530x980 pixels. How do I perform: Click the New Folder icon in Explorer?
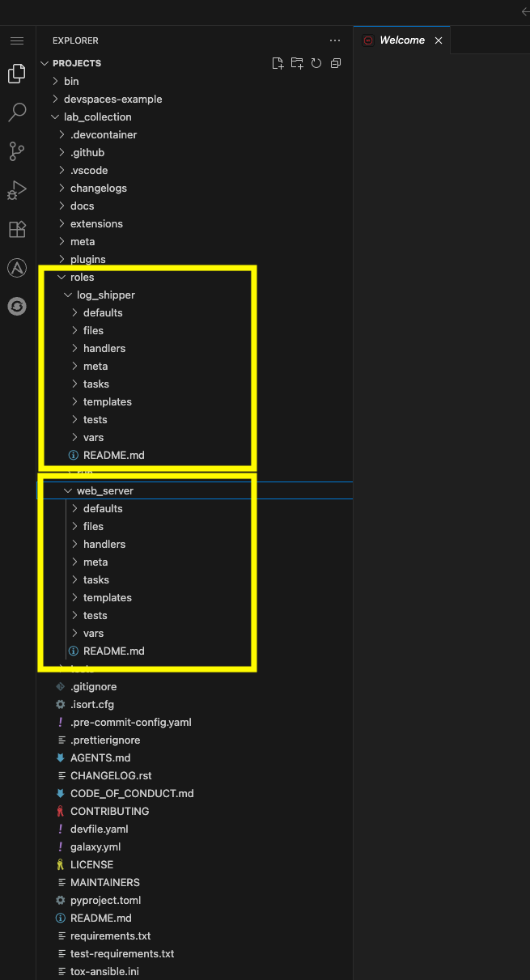(297, 62)
